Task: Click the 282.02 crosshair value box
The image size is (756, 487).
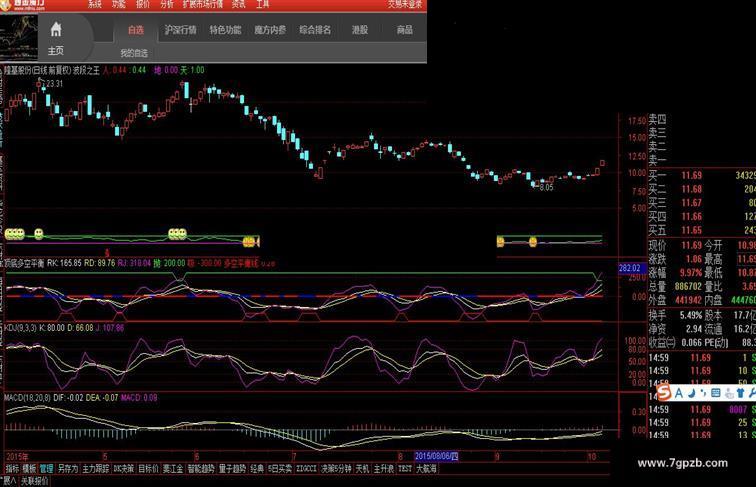Action: [630, 268]
